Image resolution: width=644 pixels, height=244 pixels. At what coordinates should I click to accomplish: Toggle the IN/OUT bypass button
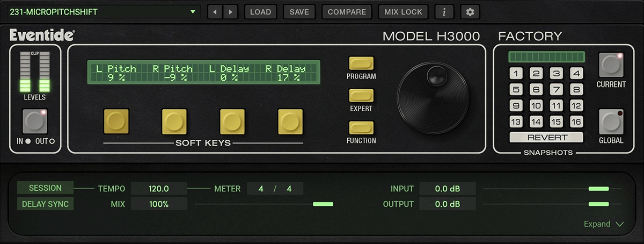click(x=34, y=121)
